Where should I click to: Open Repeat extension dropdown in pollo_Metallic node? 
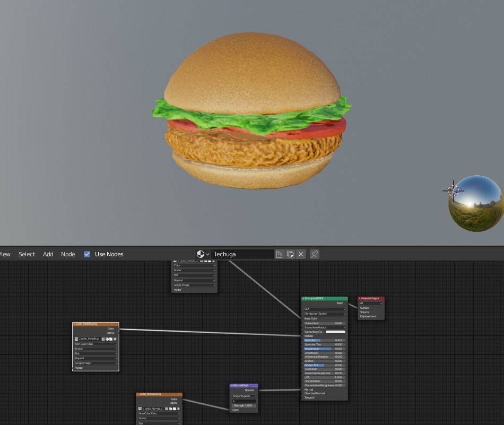point(96,359)
